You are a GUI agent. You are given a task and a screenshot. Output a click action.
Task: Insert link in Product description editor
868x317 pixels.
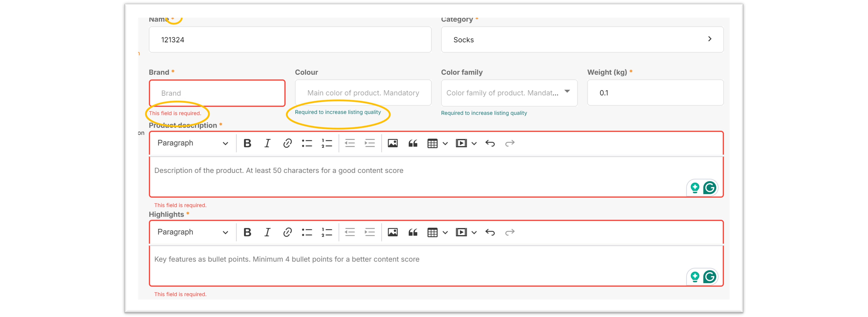click(x=287, y=143)
